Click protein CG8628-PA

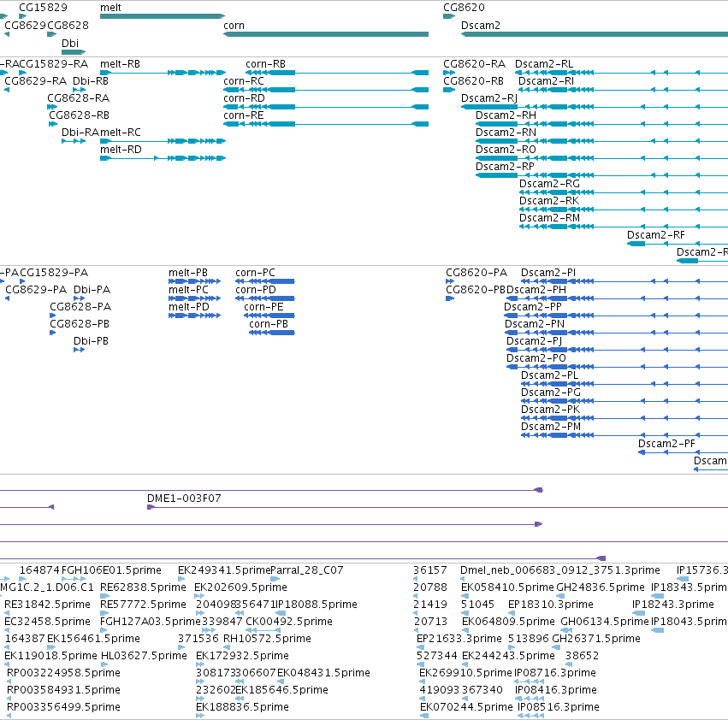coord(80,307)
